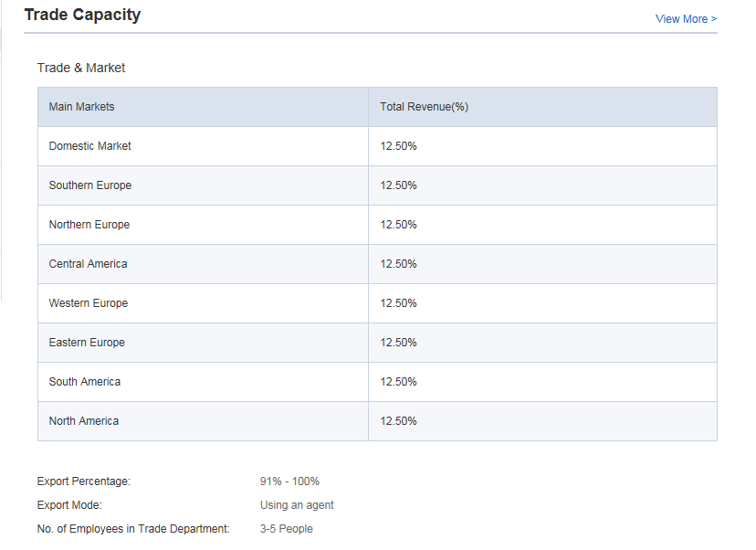Select the North America market cell
The height and width of the screenshot is (550, 756).
84,421
